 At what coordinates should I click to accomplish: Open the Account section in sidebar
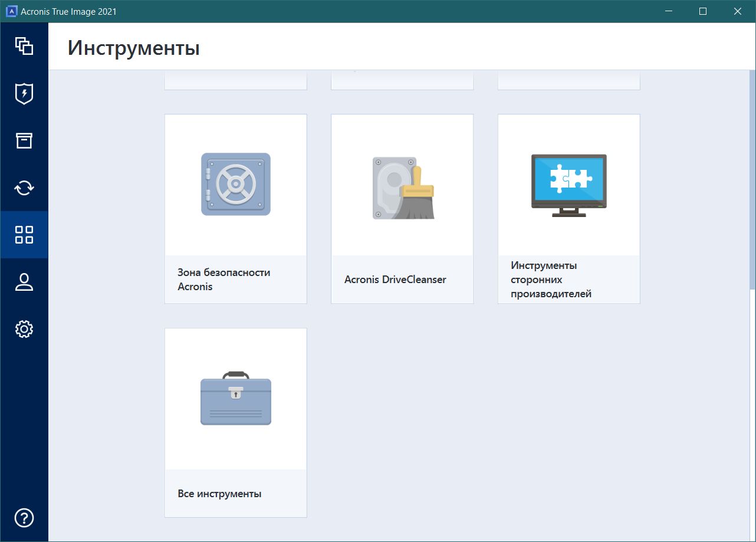[24, 282]
